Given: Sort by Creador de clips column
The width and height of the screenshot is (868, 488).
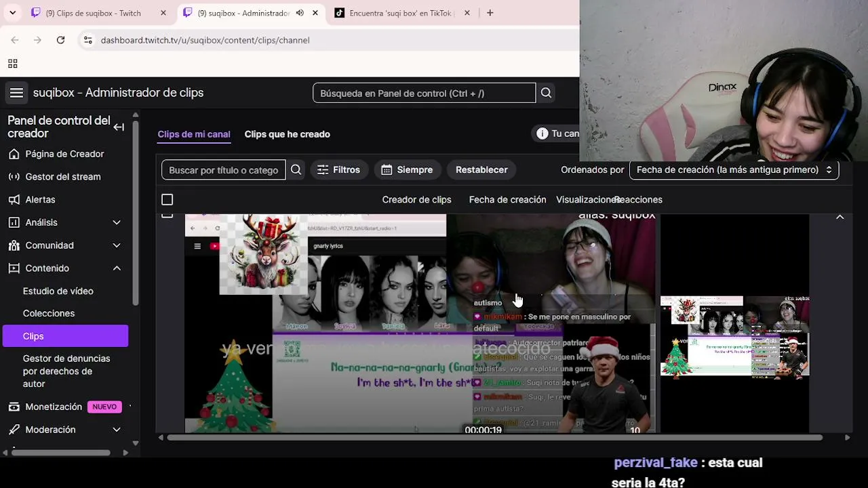Looking at the screenshot, I should coord(416,200).
